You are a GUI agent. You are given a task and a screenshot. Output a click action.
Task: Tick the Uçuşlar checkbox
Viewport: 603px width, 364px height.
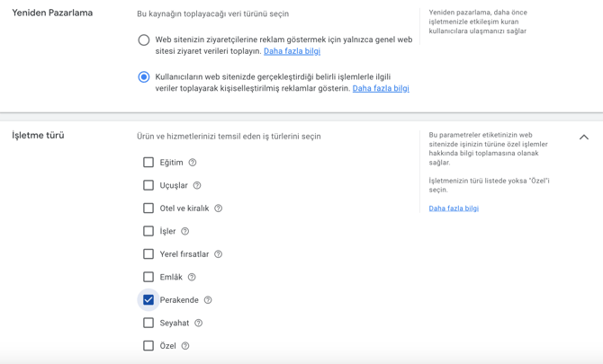point(148,185)
